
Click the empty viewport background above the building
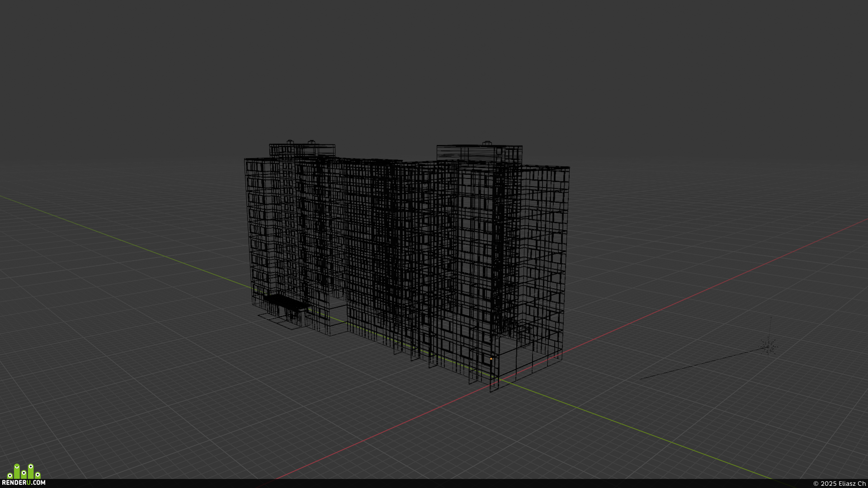pyautogui.click(x=434, y=68)
